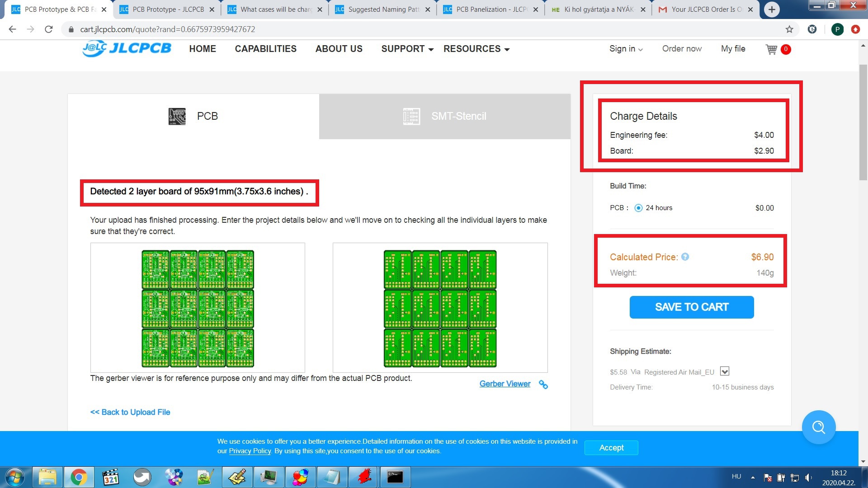Accept the cookies notice

(611, 447)
